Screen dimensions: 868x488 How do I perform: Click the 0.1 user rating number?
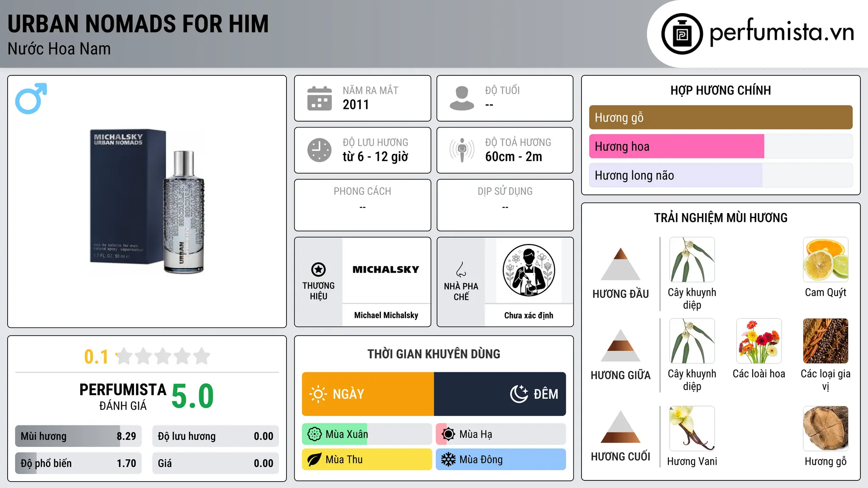(96, 357)
